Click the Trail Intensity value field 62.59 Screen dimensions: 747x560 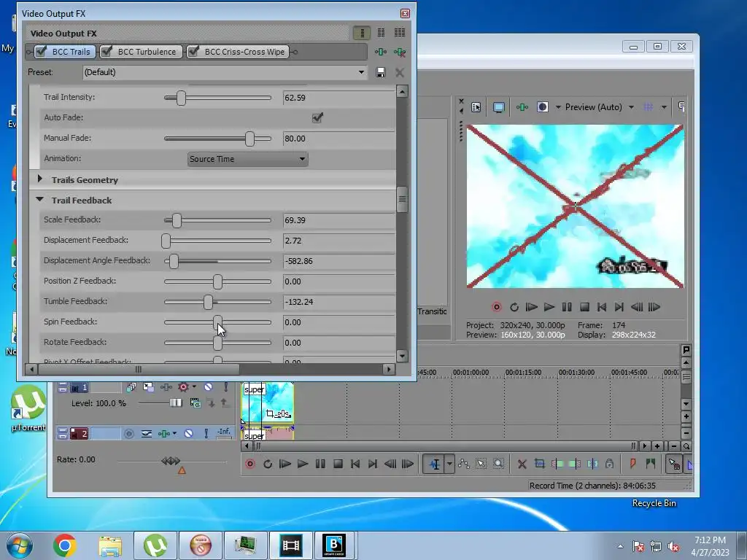pos(338,98)
